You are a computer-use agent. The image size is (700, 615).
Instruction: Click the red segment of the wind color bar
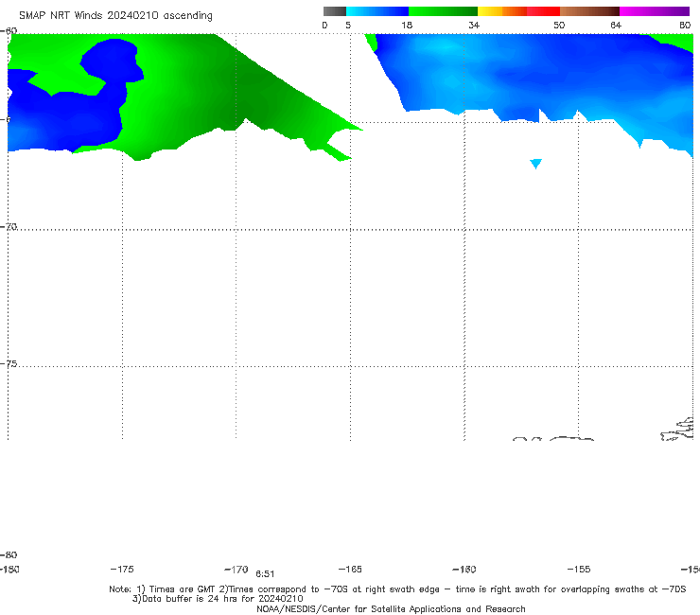[543, 11]
